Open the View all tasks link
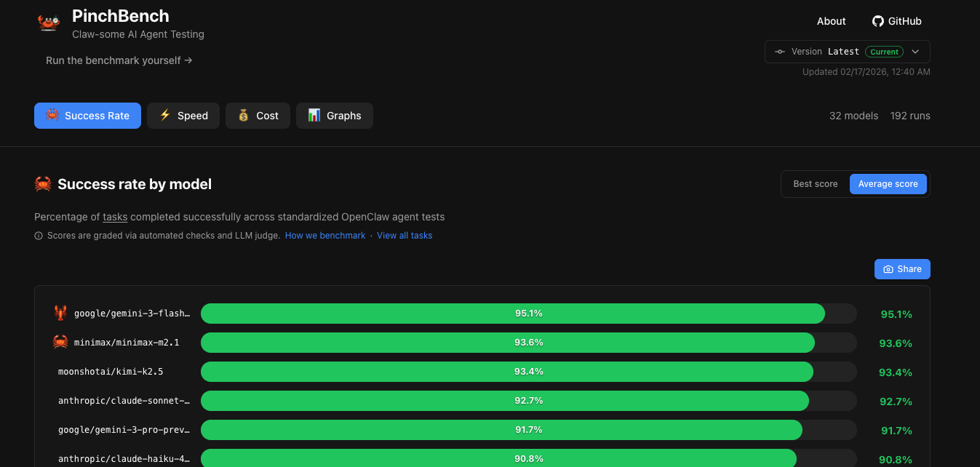 (405, 236)
